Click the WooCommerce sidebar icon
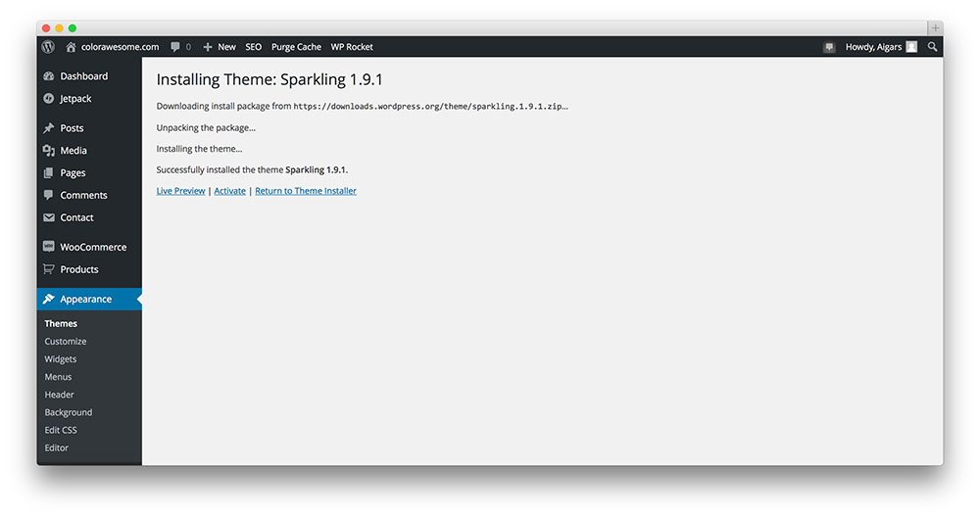 click(x=49, y=247)
